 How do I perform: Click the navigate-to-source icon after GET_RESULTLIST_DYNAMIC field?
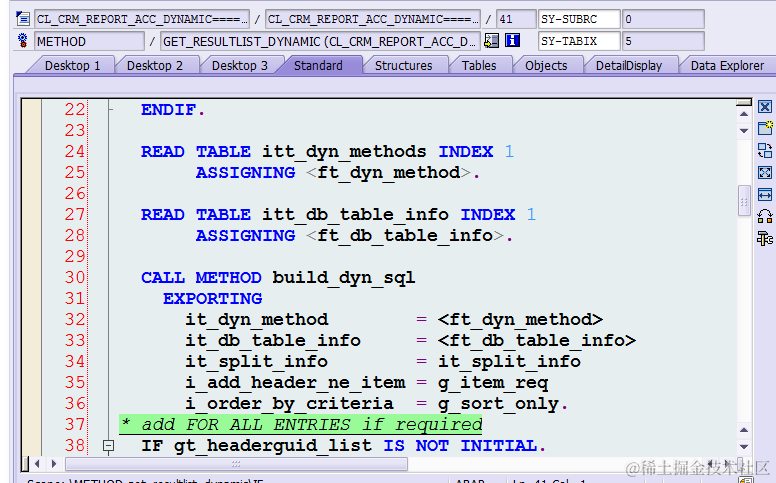click(x=491, y=41)
